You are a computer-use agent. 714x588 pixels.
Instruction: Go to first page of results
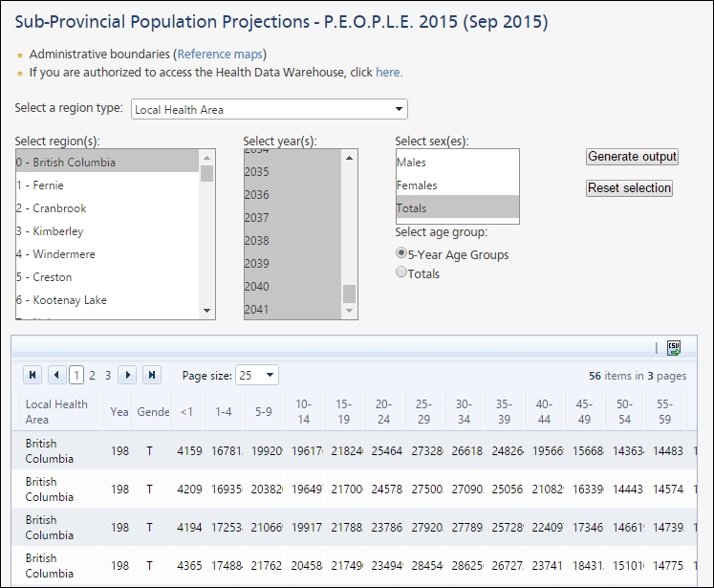[32, 375]
